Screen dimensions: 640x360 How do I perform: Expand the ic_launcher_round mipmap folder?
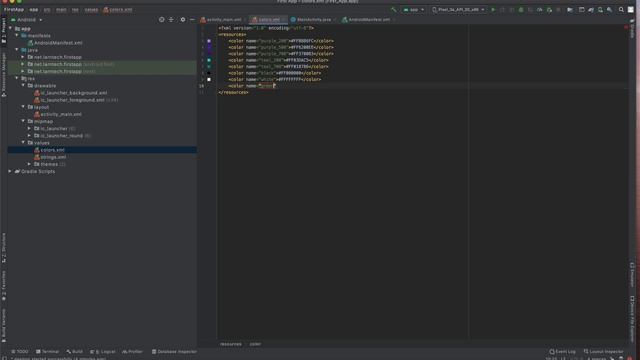click(x=29, y=136)
